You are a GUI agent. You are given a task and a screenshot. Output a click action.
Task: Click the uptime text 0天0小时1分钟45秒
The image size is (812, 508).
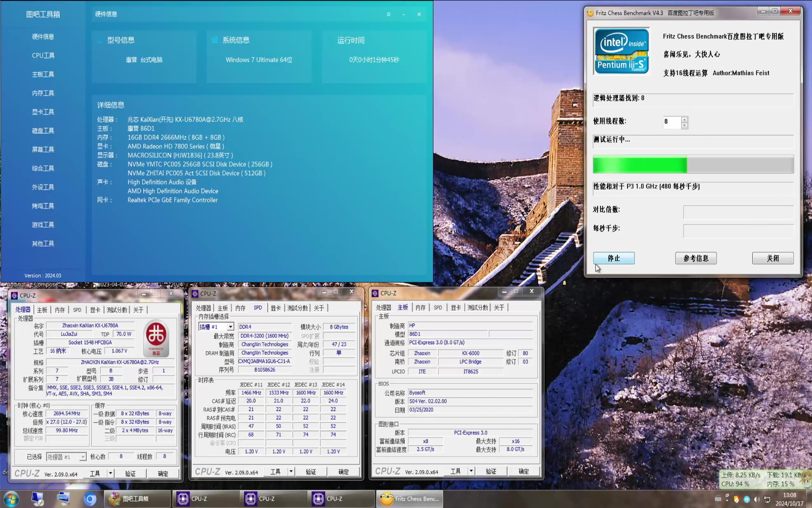374,60
